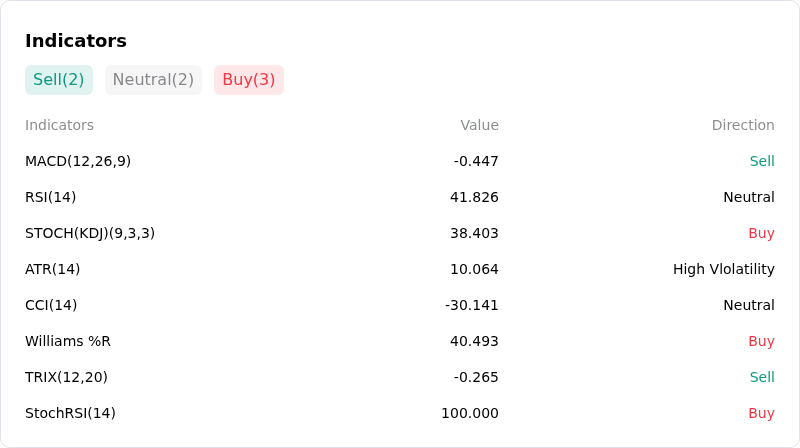800x448 pixels.
Task: Click the Williams %R Buy label
Action: (761, 341)
